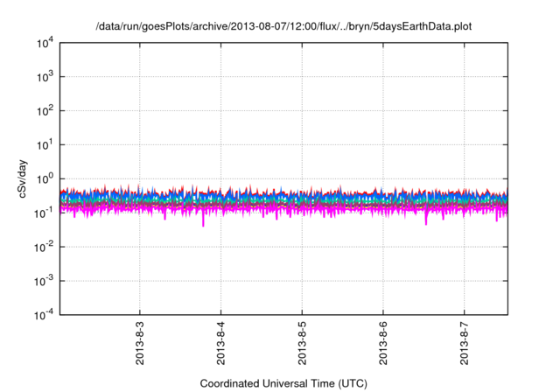
Task: Click the 2013-8-4 date tick label
Action: click(220, 343)
